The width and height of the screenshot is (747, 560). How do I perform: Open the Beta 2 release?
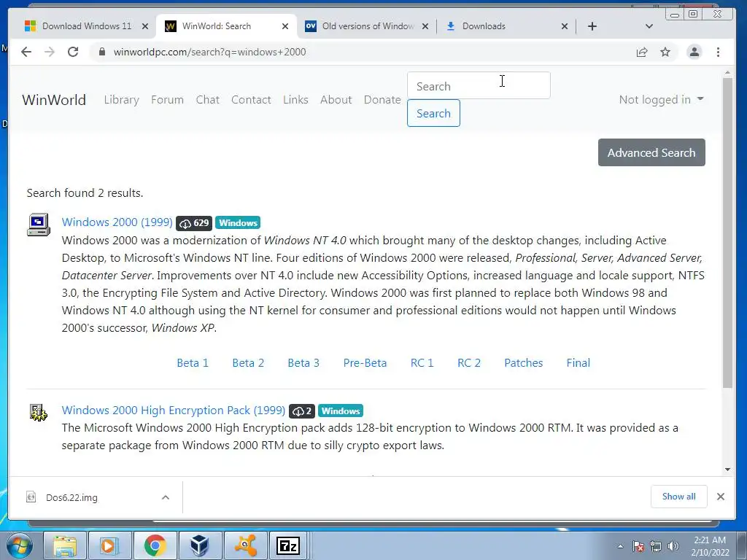tap(248, 363)
